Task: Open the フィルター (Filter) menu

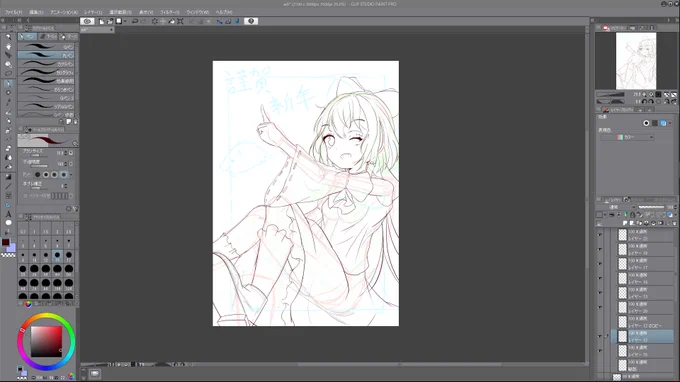Action: click(x=170, y=12)
